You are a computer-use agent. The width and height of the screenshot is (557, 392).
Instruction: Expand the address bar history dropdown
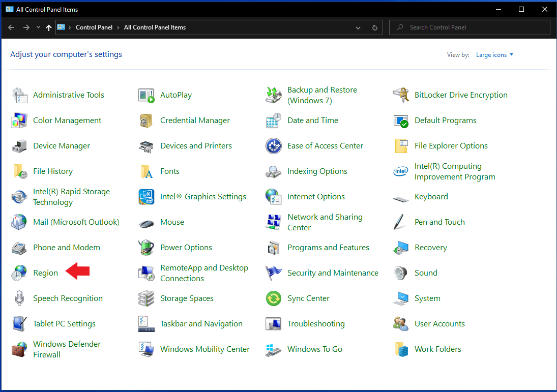[x=358, y=27]
